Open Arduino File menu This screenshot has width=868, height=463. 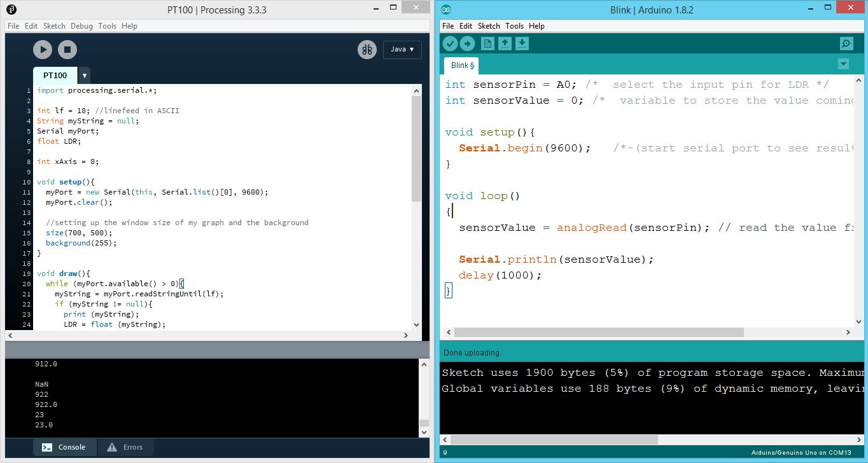click(448, 26)
